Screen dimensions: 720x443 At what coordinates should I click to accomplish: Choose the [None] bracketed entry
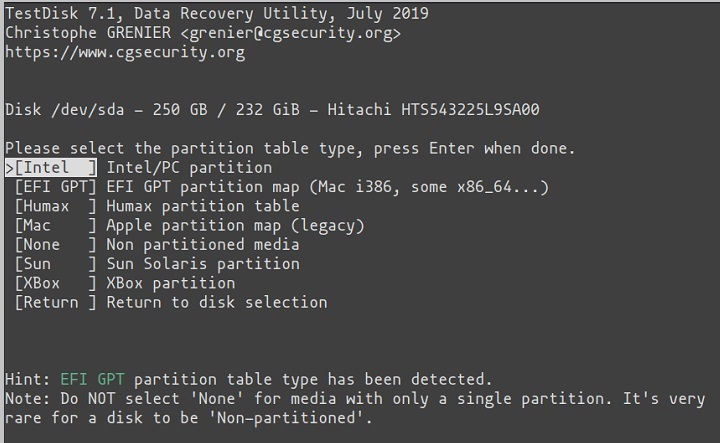click(x=56, y=244)
